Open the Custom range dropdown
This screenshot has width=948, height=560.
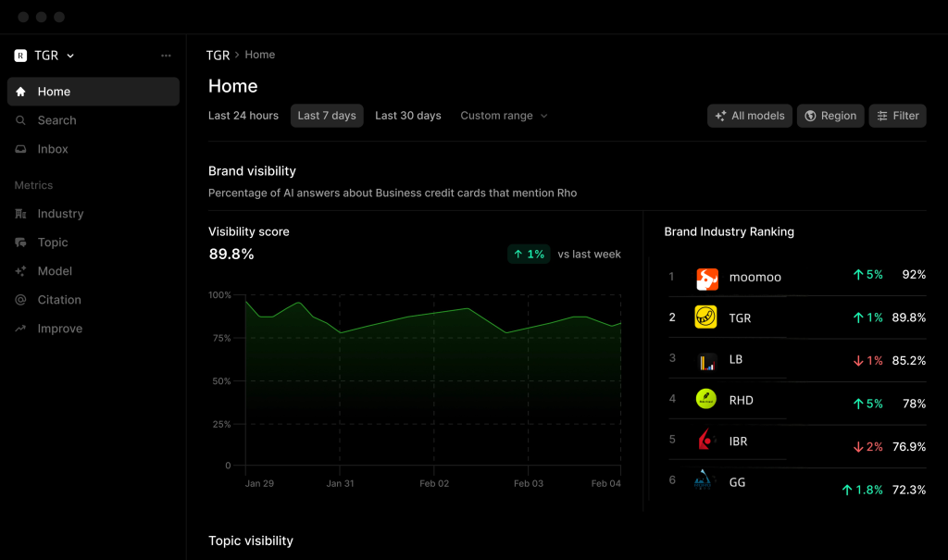tap(504, 116)
